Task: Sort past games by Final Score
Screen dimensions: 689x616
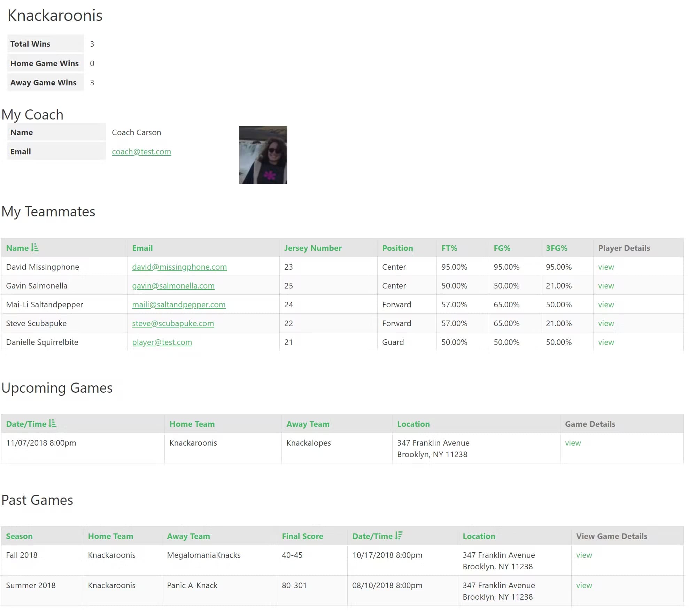Action: [x=302, y=536]
